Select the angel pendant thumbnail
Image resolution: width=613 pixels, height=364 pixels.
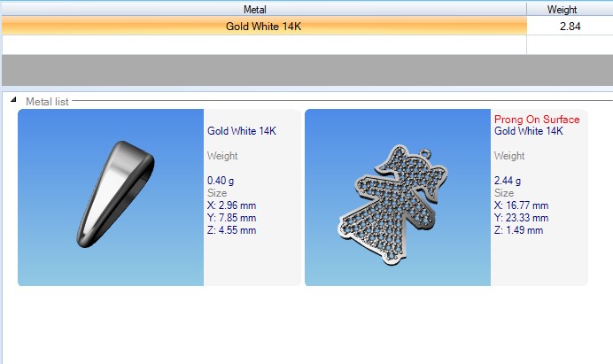tap(398, 197)
